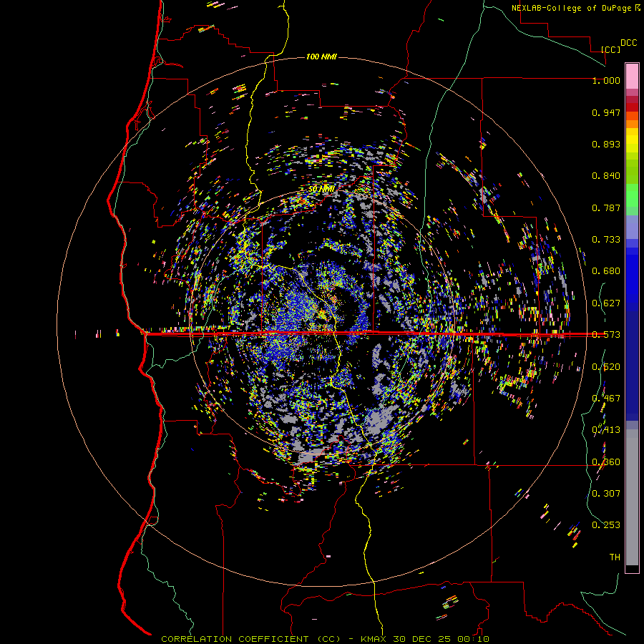The image size is (644, 644).
Task: Select the 0.947 legend value
Action: pyautogui.click(x=606, y=112)
